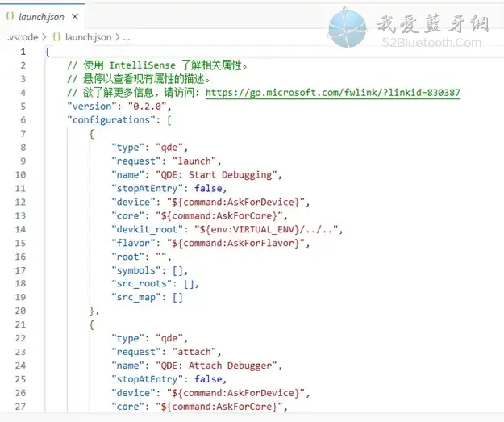
Task: Click line number 21 in gutter
Action: coord(20,324)
